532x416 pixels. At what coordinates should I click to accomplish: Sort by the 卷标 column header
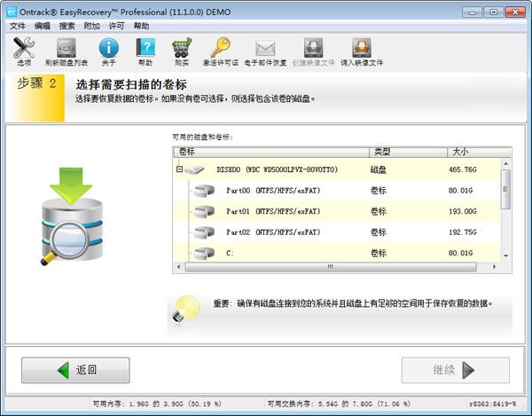tap(271, 152)
